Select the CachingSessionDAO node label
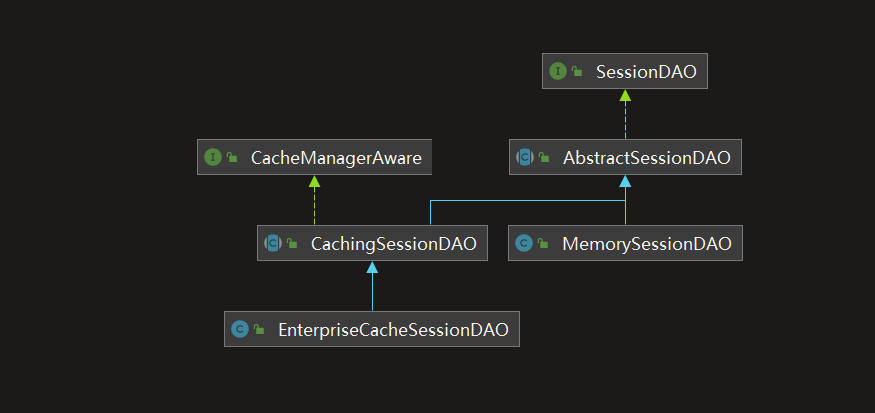 tap(393, 243)
